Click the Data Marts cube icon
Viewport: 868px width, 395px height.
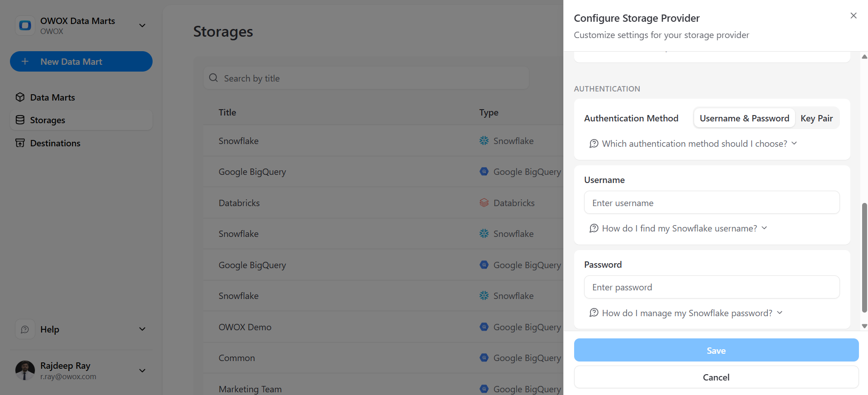pyautogui.click(x=20, y=97)
